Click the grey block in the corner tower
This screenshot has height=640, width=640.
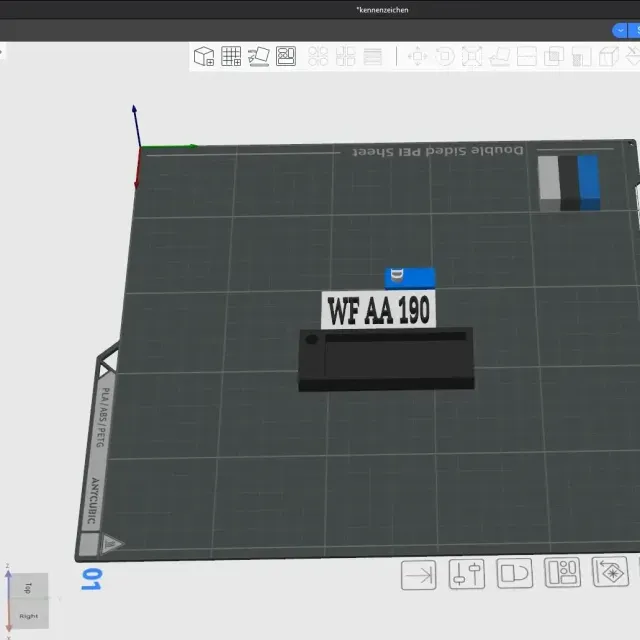click(549, 184)
